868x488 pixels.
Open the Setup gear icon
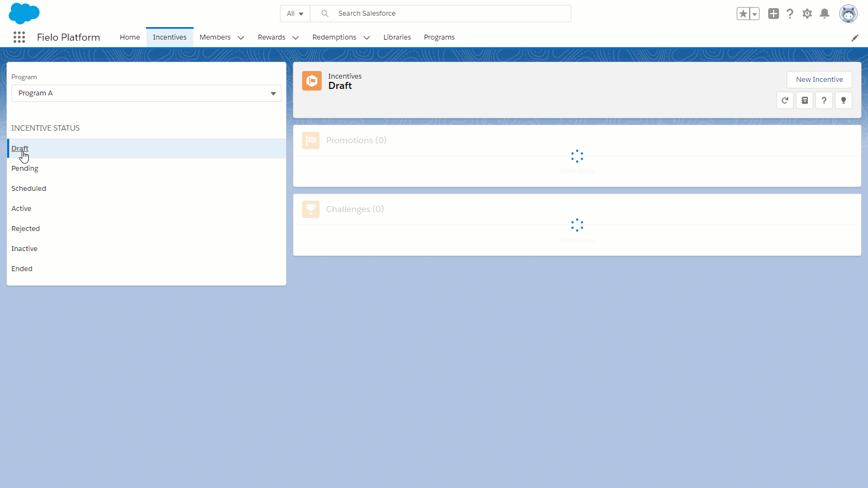(807, 14)
